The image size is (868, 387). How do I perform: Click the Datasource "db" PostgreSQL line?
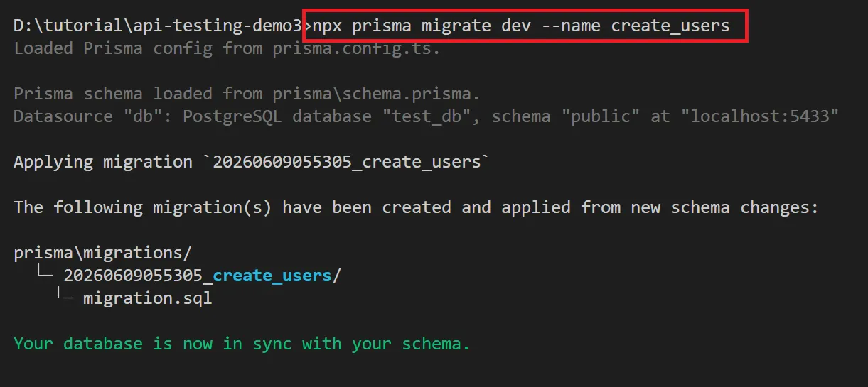pos(427,116)
